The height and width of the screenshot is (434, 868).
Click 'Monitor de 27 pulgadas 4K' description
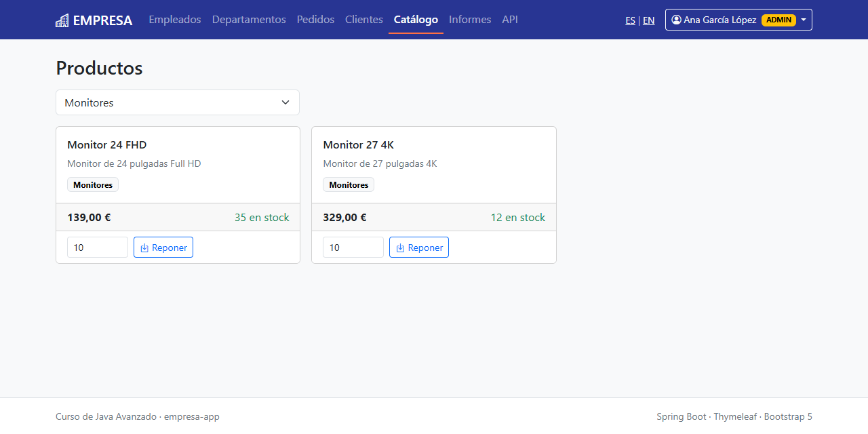[x=380, y=163]
